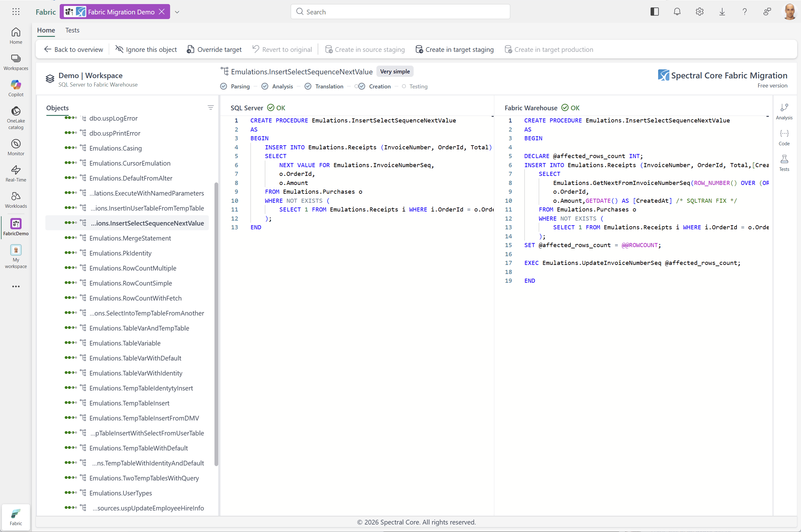Click the Objects filter icon
801x532 pixels.
[x=210, y=107]
